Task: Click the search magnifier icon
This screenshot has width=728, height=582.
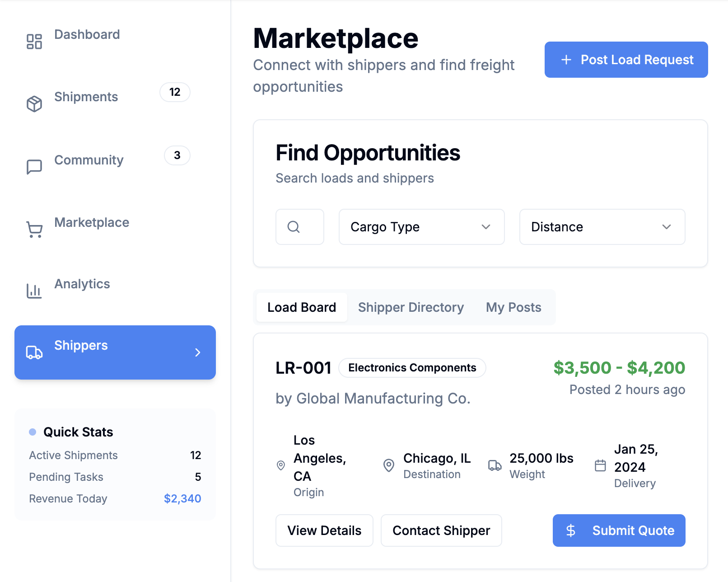Action: click(x=294, y=227)
